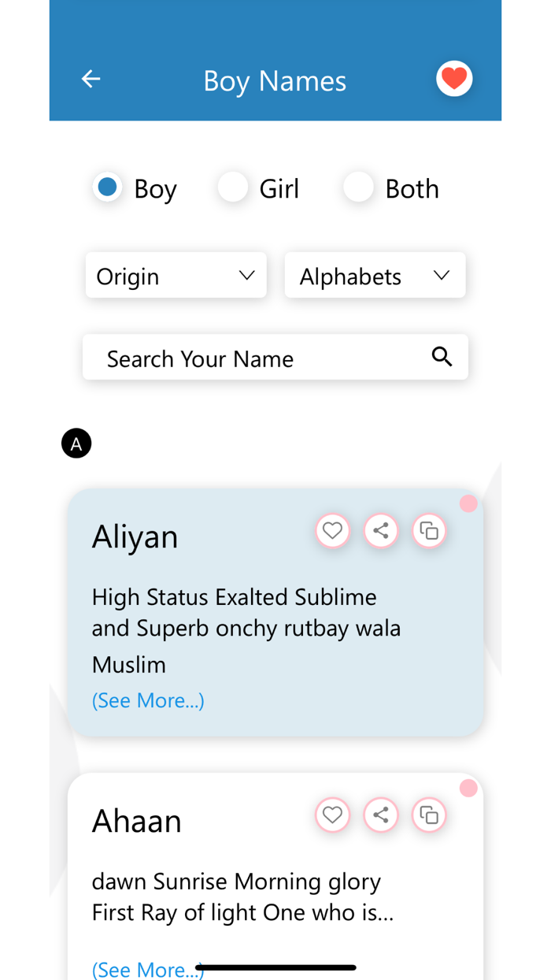The width and height of the screenshot is (551, 980).
Task: Click the back arrow in the header
Action: 91,78
